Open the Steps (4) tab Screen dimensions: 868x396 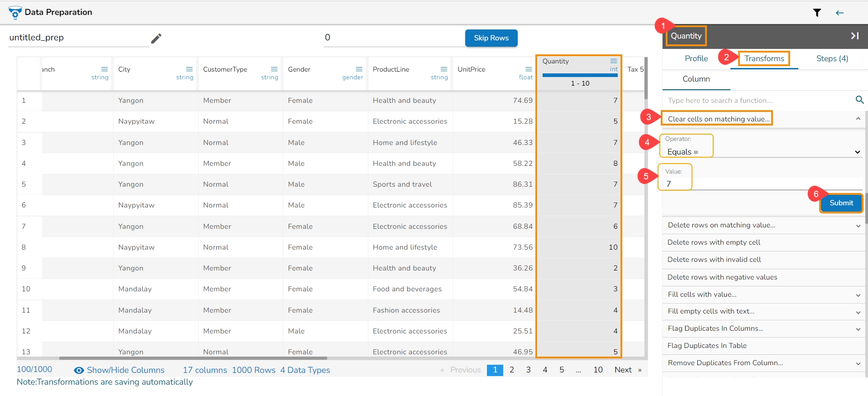[x=832, y=58]
